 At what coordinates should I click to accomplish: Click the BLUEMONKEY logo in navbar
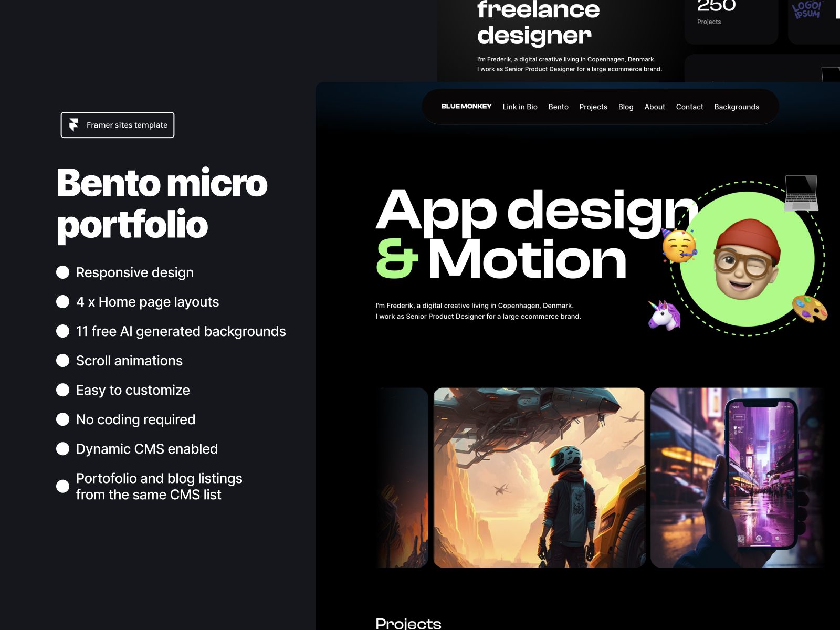pyautogui.click(x=466, y=107)
